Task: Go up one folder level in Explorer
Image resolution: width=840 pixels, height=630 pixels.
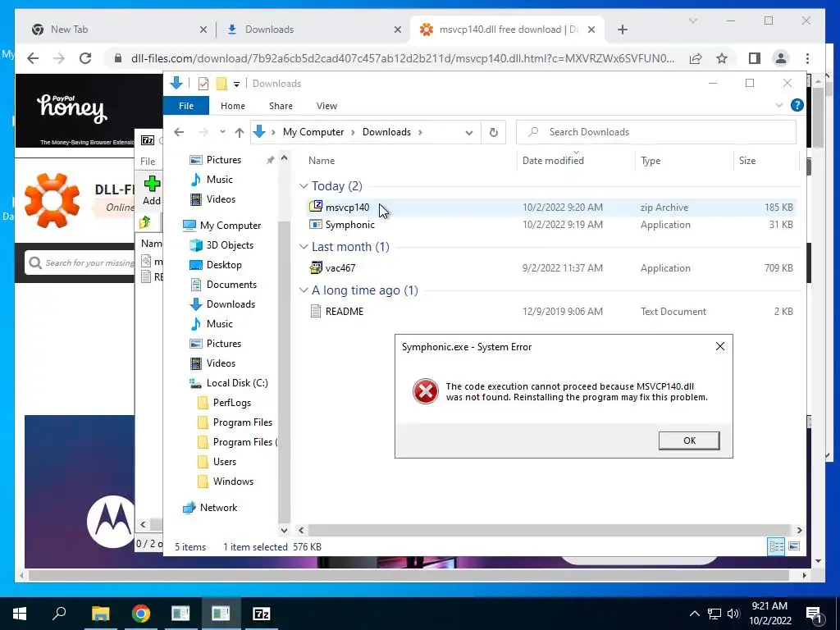Action: [240, 132]
